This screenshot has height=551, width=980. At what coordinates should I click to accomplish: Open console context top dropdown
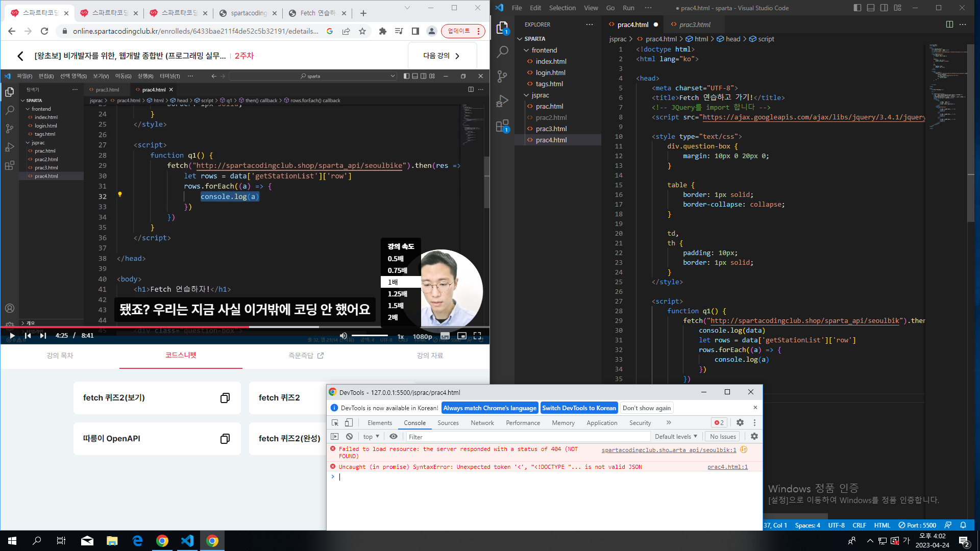[371, 437]
